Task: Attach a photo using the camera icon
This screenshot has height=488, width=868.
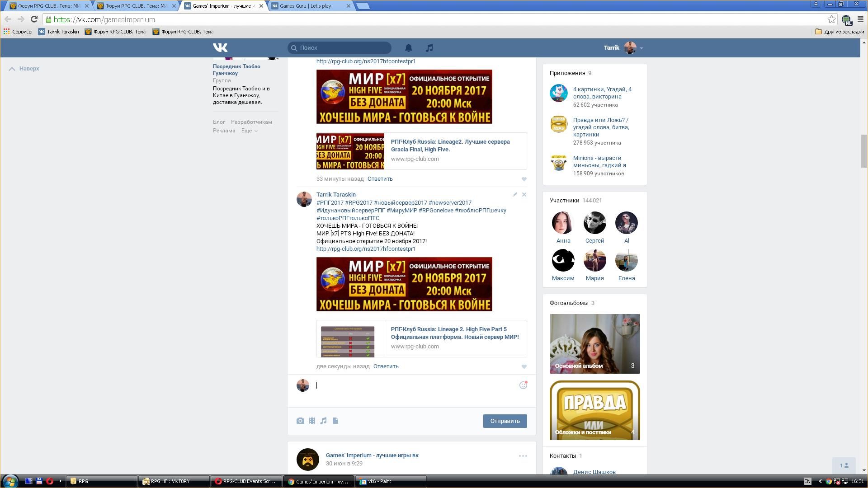Action: (300, 421)
